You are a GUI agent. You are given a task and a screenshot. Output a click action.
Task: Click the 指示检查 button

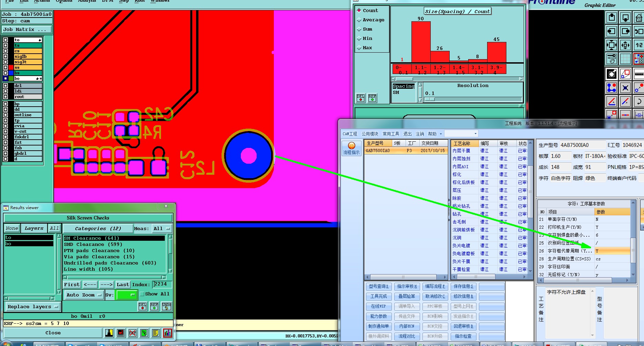[463, 336]
